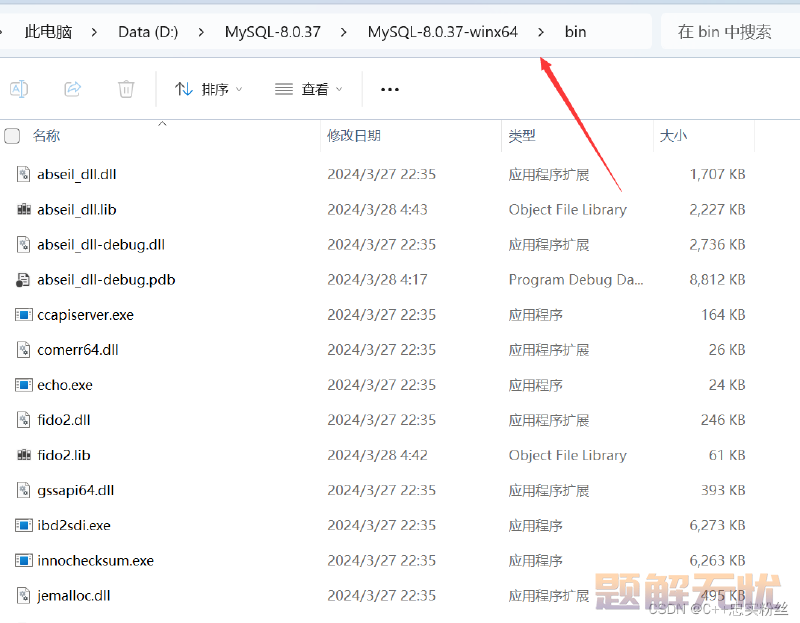Click the fido2.dll file icon
Viewport: 800px width, 623px height.
tap(23, 420)
